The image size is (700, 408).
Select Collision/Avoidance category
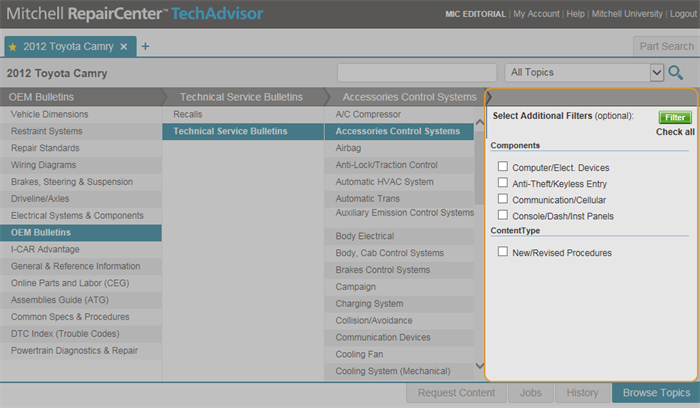point(399,321)
